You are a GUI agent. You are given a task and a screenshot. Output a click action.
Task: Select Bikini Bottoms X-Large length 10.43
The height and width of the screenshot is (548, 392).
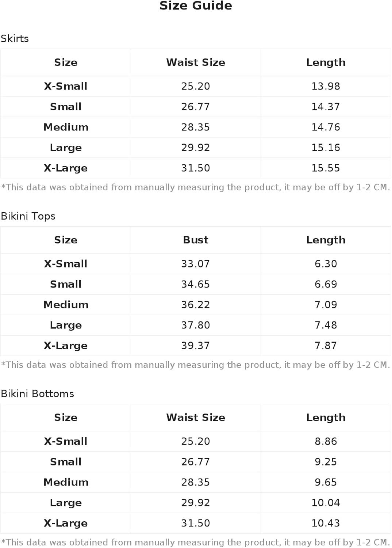(x=326, y=523)
